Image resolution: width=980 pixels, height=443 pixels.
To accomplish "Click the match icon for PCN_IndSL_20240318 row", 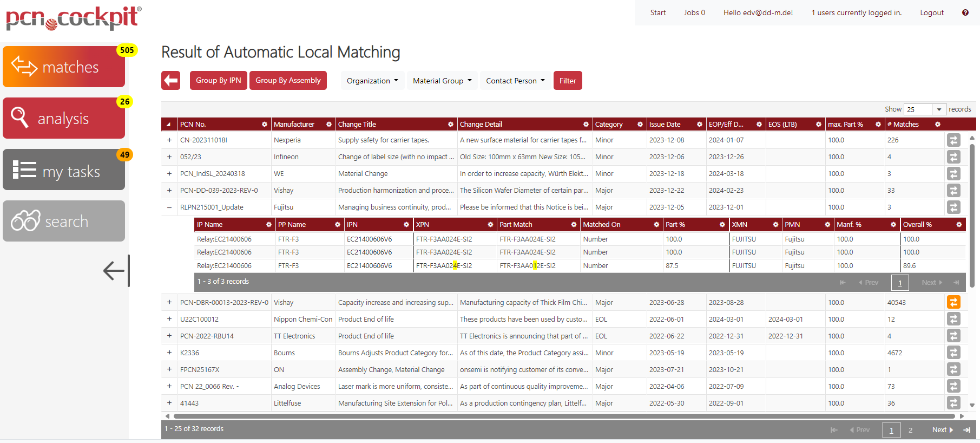I will tap(953, 173).
